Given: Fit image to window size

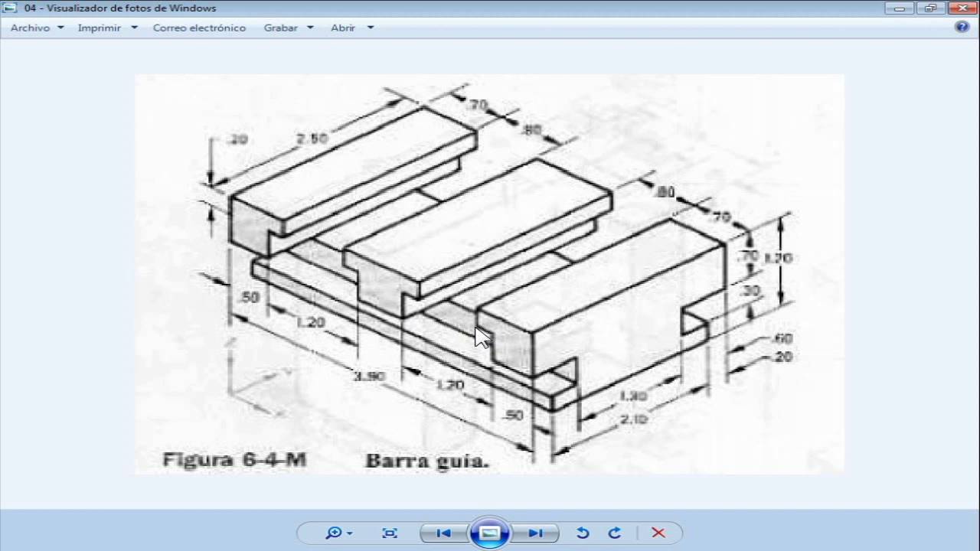Looking at the screenshot, I should point(389,533).
